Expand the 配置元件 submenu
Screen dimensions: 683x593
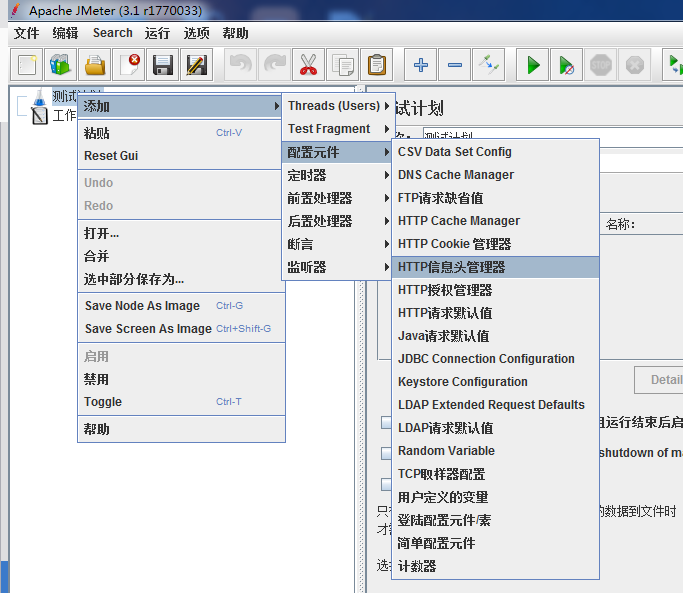click(338, 152)
